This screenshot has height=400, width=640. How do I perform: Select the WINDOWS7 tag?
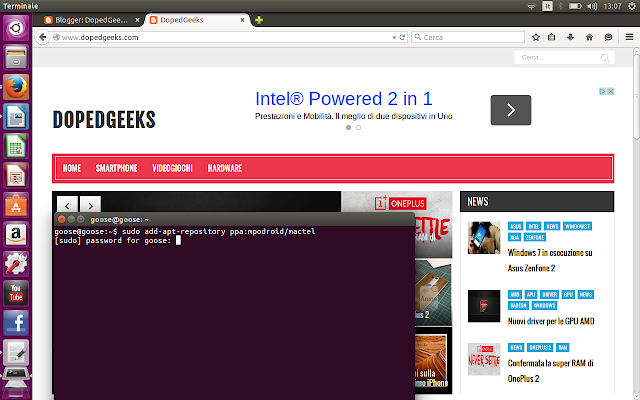point(577,226)
